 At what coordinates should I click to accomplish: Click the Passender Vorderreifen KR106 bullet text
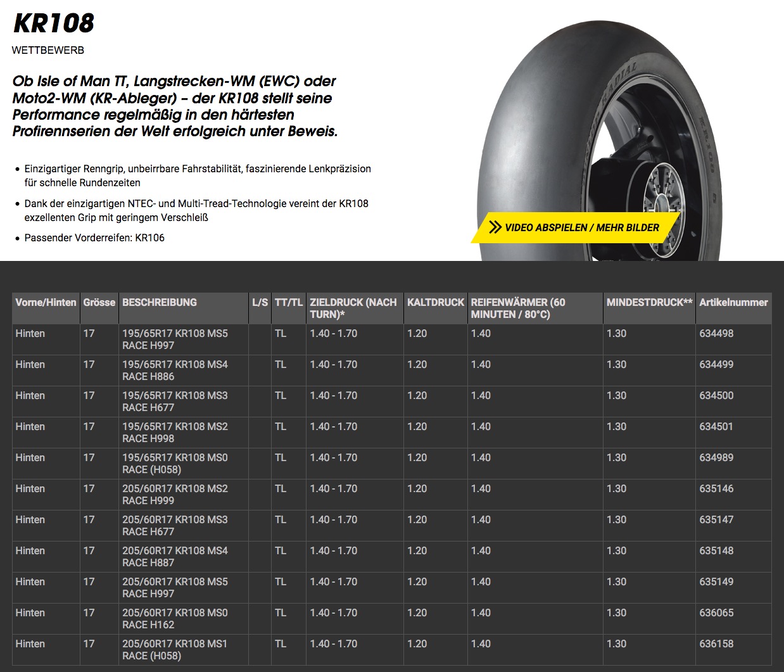(94, 238)
